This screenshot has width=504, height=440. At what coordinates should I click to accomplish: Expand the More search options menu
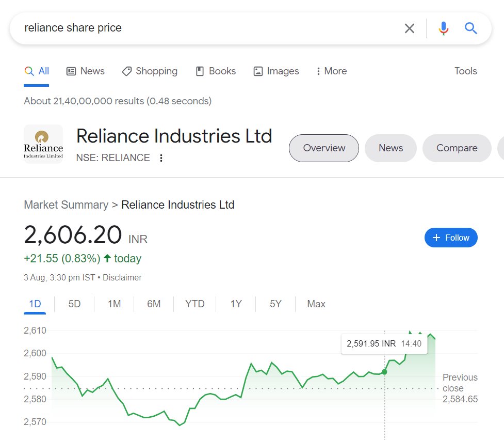332,71
